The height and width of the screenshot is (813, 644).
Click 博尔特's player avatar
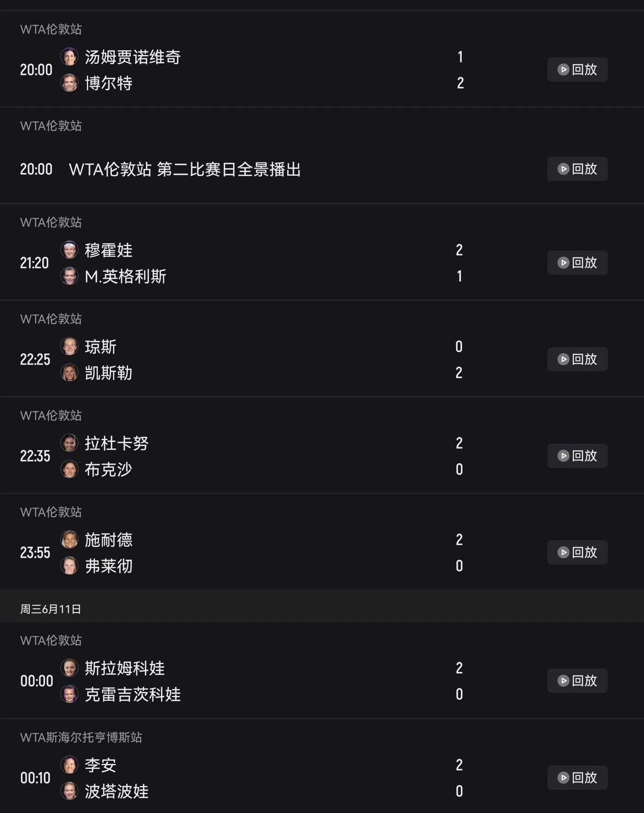69,83
